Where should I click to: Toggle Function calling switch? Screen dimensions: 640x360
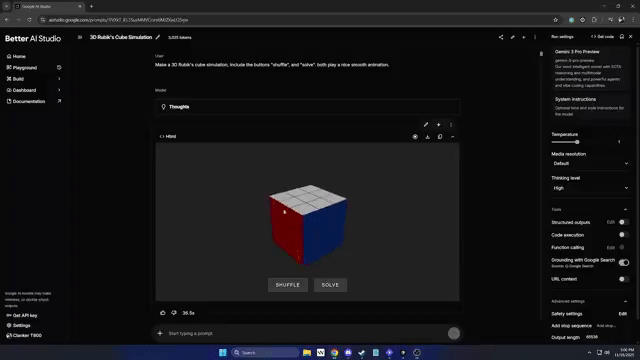coord(622,247)
